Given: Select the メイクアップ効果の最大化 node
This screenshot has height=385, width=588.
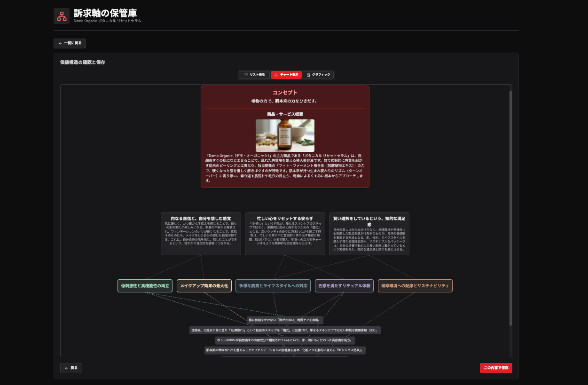Looking at the screenshot, I should 204,286.
